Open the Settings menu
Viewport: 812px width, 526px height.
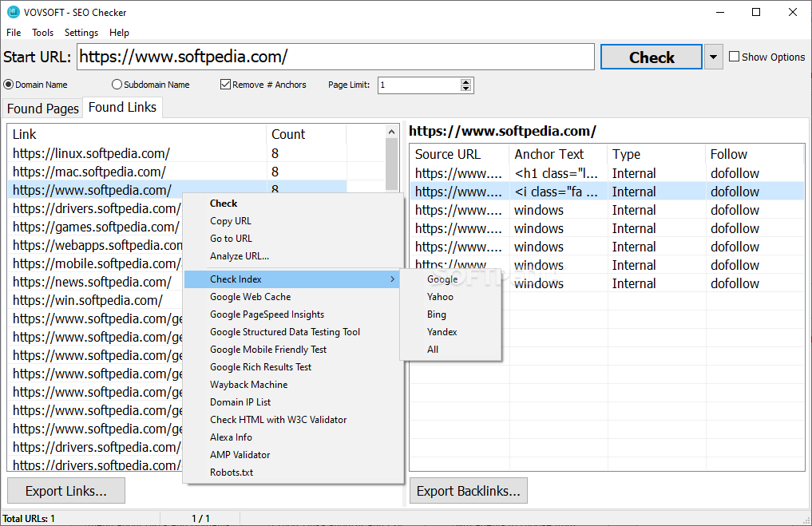(81, 33)
